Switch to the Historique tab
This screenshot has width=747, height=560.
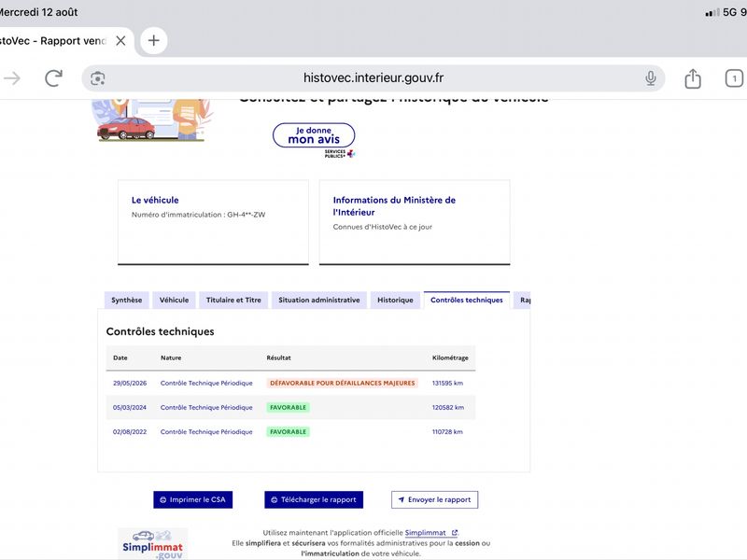(x=395, y=300)
